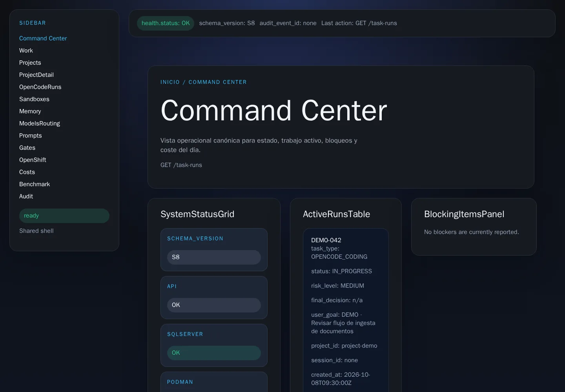Open the Audit section
Image resolution: width=565 pixels, height=392 pixels.
(x=26, y=196)
